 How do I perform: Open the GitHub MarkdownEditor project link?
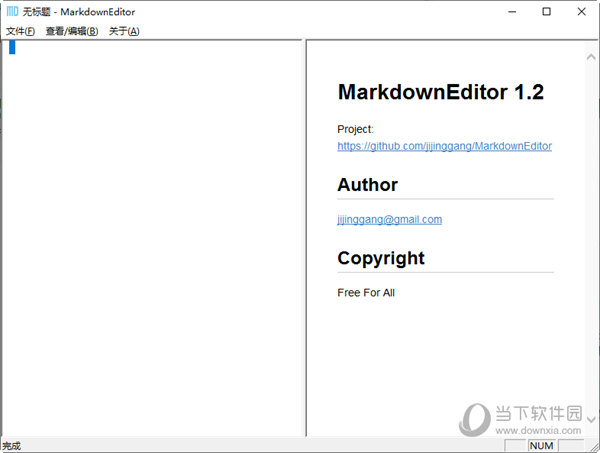click(444, 146)
